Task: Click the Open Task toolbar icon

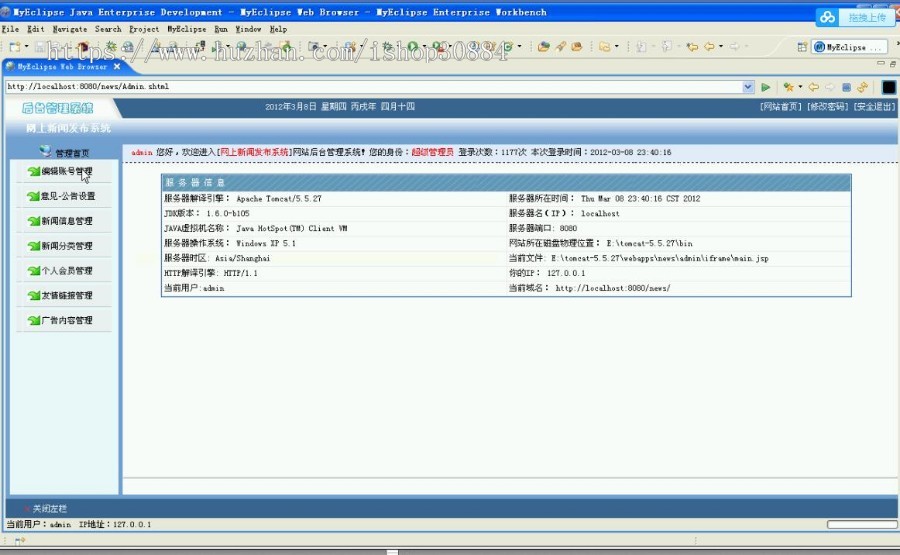Action: pyautogui.click(x=576, y=46)
